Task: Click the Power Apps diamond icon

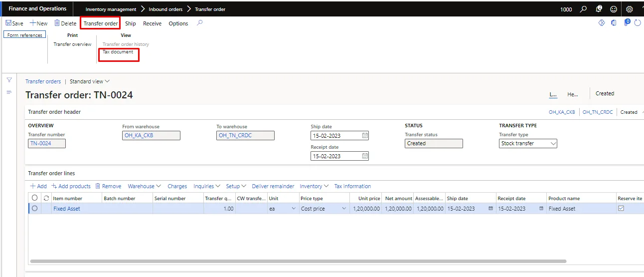Action: pyautogui.click(x=601, y=23)
